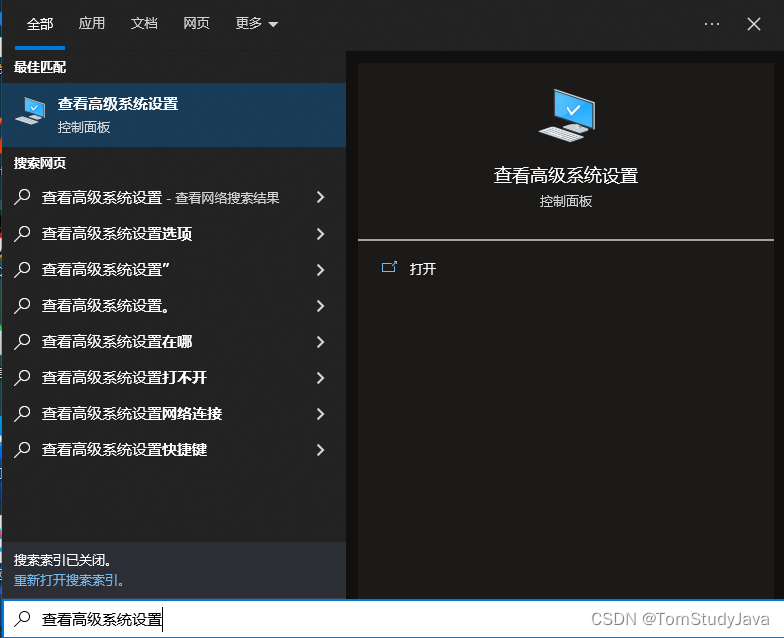
Task: Expand arrow for 查看高级系统设置打不开
Action: point(320,378)
